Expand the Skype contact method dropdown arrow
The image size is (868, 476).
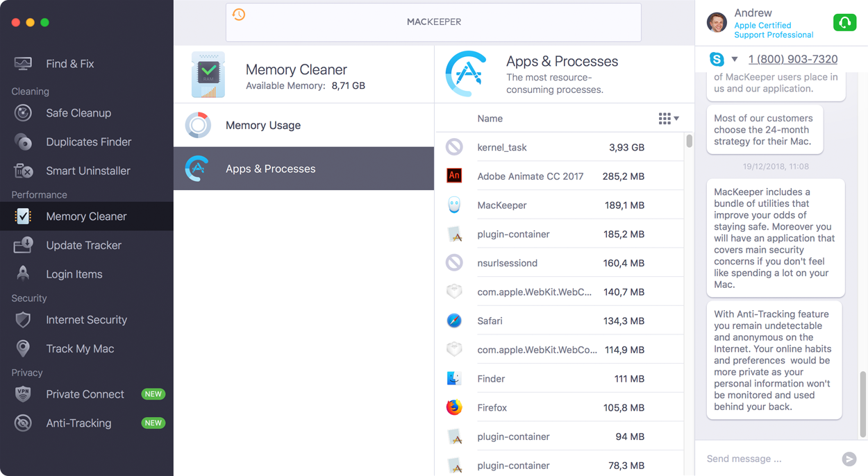click(734, 60)
